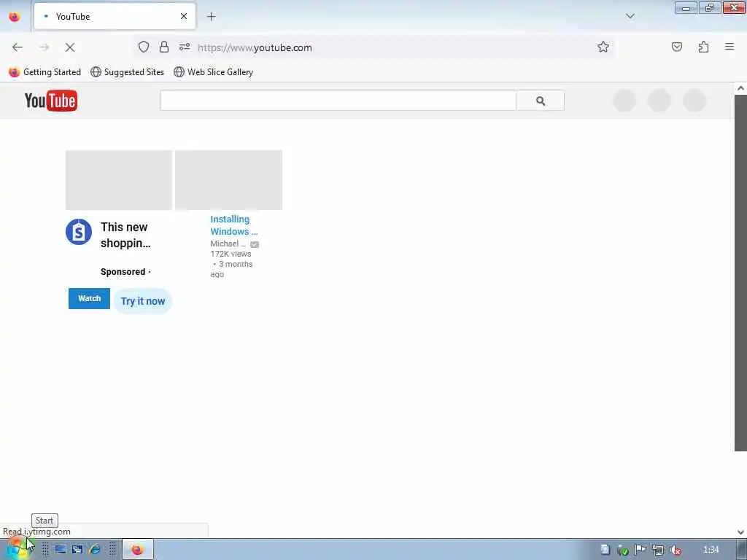Click the YouTube logo
747x560 pixels.
tap(51, 101)
